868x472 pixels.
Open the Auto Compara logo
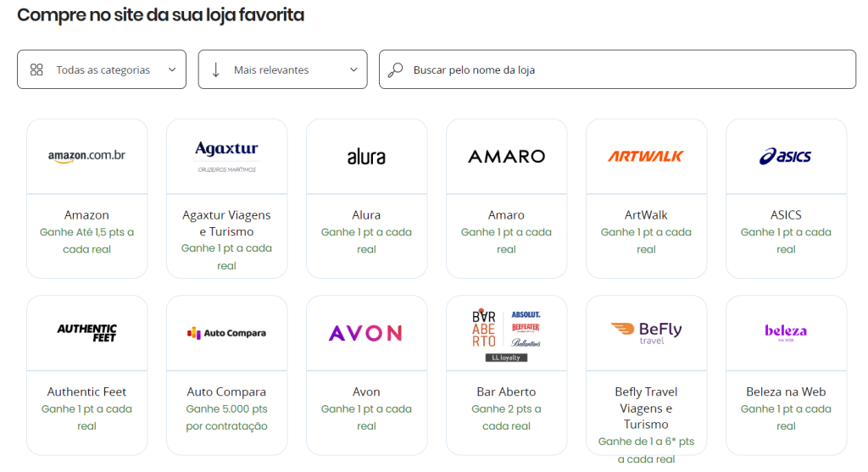coord(226,333)
